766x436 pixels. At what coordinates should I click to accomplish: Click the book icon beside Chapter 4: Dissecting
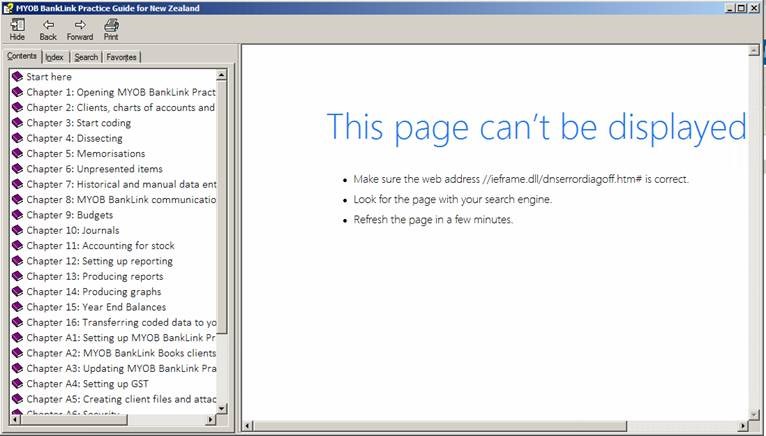point(17,138)
